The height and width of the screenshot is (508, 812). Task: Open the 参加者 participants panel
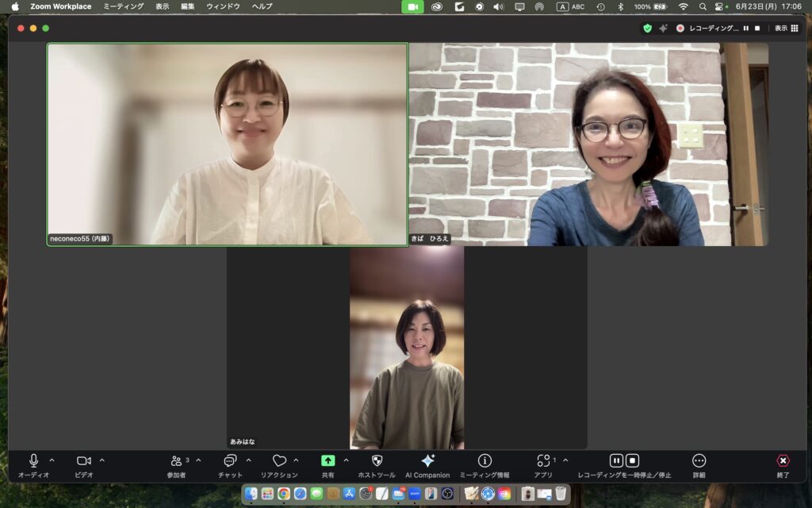(176, 461)
